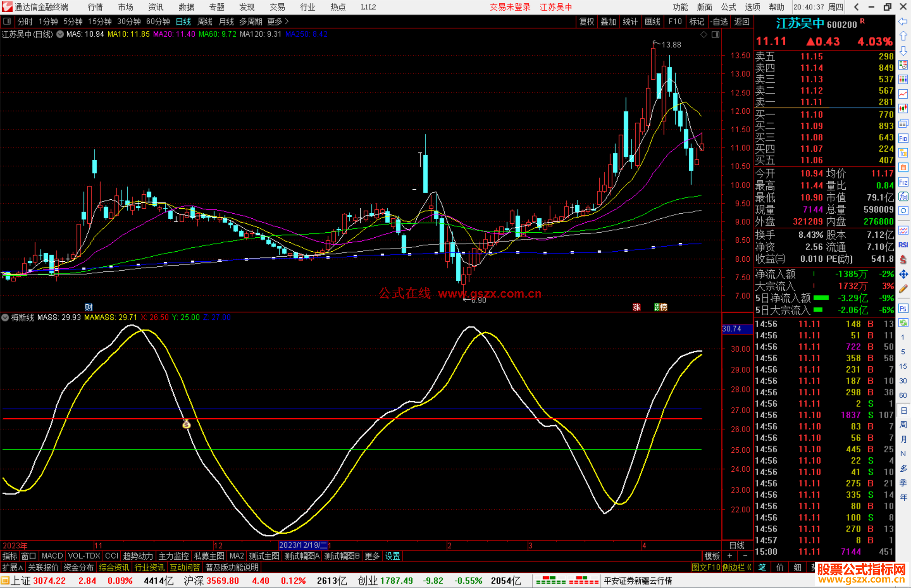Click the 设置 link in indicator bar
The width and height of the screenshot is (911, 588).
point(392,556)
